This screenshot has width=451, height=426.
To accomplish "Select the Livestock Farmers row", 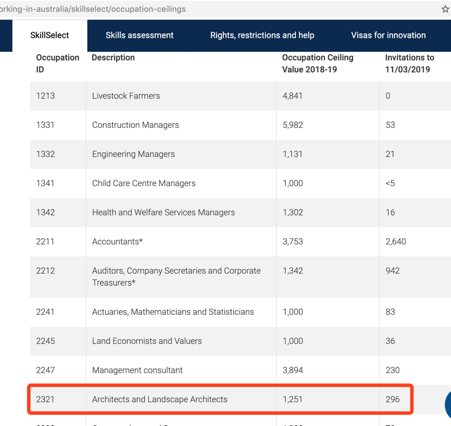I will (x=240, y=96).
